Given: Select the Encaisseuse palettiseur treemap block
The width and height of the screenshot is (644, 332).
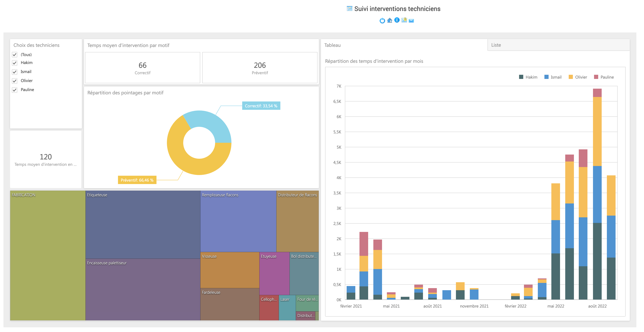Looking at the screenshot, I should pos(143,290).
